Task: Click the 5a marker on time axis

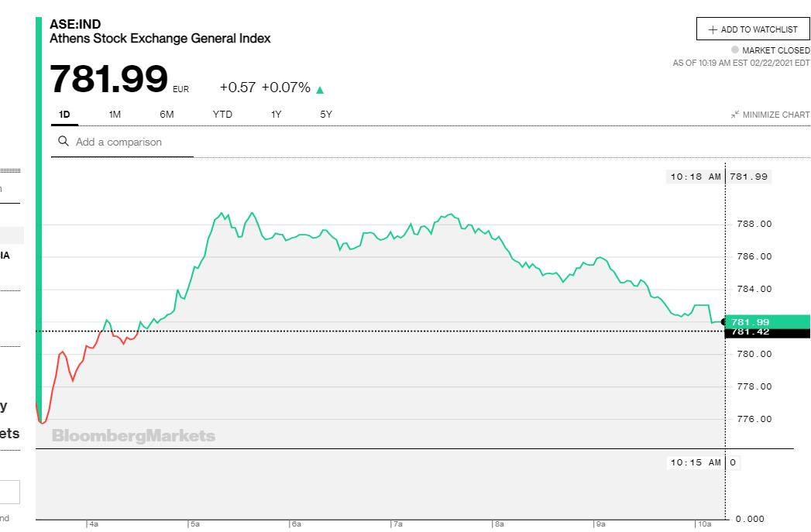Action: (x=194, y=524)
